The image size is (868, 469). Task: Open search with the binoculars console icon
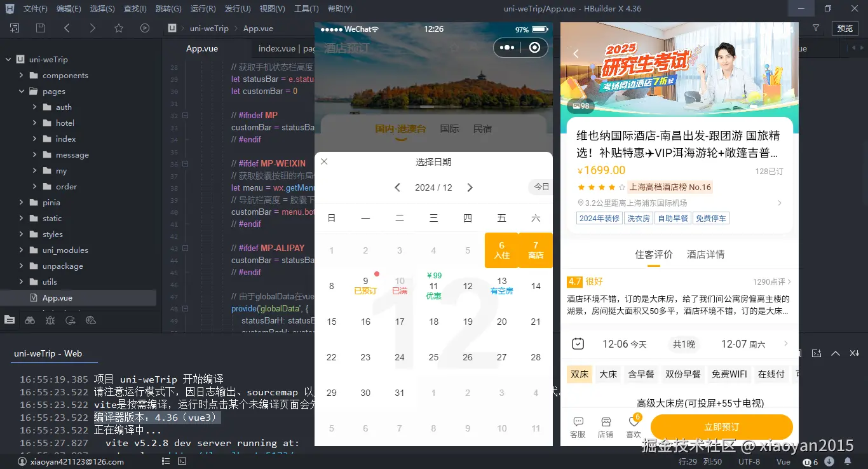point(30,320)
